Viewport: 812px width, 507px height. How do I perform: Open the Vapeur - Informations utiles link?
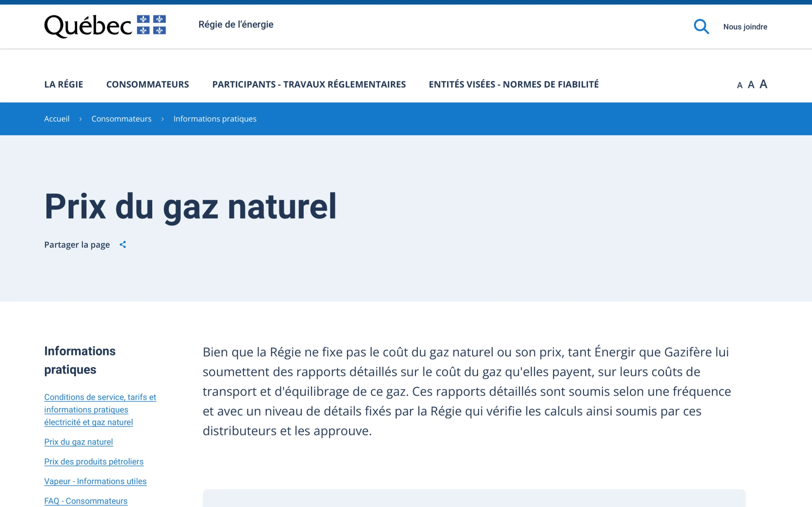pos(95,481)
